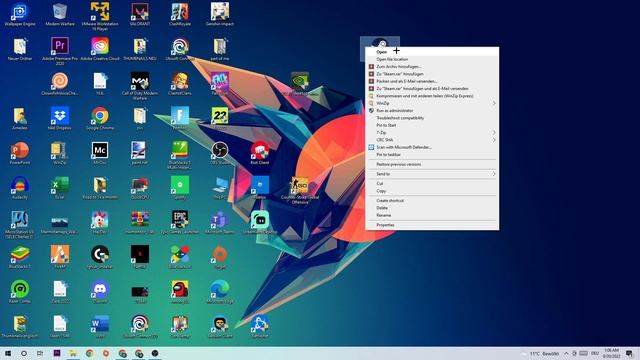The image size is (640, 360).
Task: Select the Genshin Impact desktop icon
Action: pyautogui.click(x=220, y=15)
